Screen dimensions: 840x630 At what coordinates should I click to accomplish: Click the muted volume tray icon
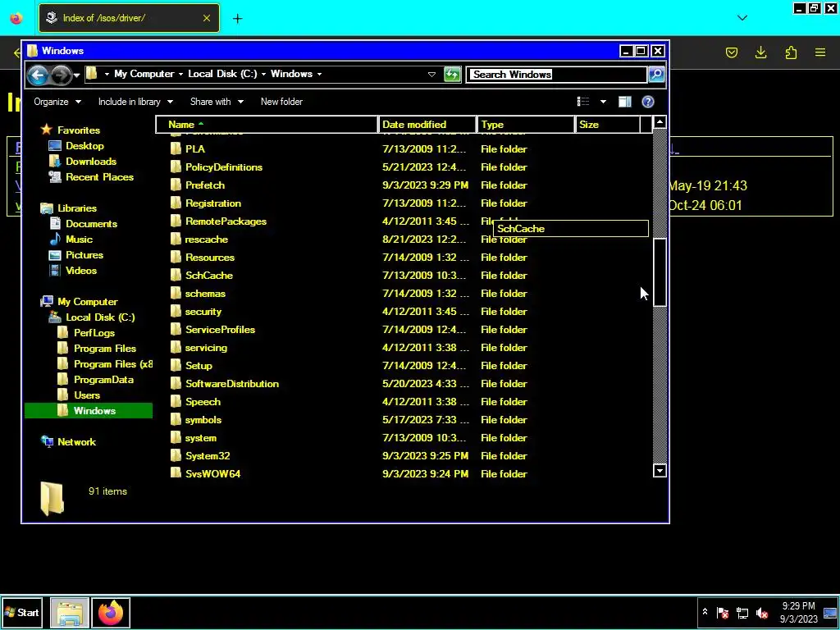762,612
